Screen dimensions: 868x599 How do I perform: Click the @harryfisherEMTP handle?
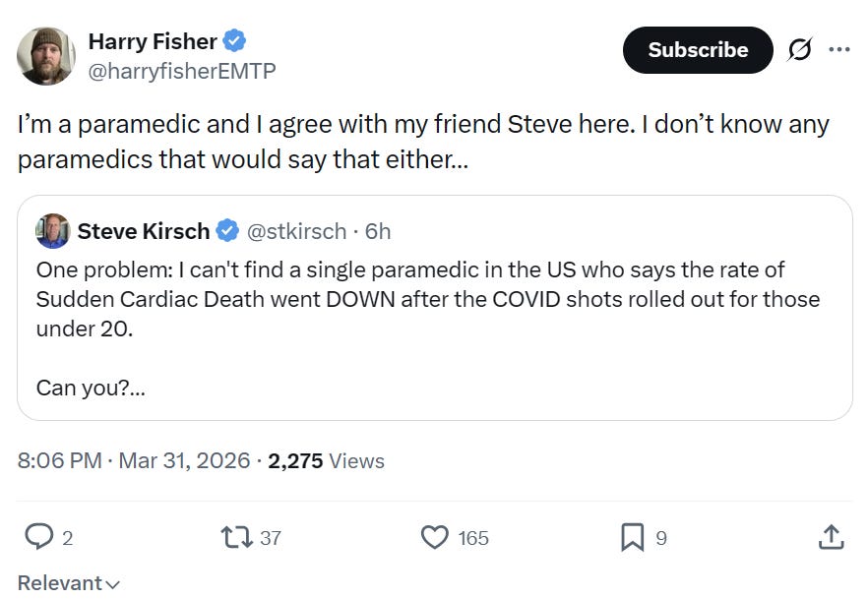pos(182,71)
